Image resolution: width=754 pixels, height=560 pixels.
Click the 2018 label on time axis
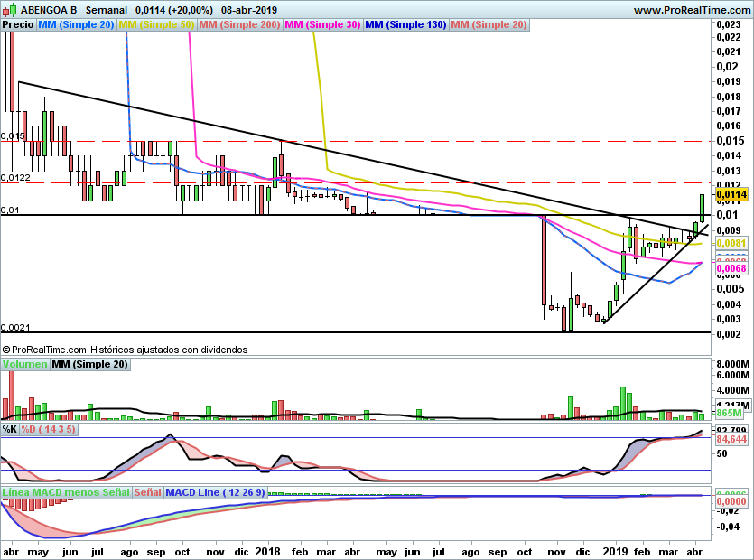pos(268,551)
